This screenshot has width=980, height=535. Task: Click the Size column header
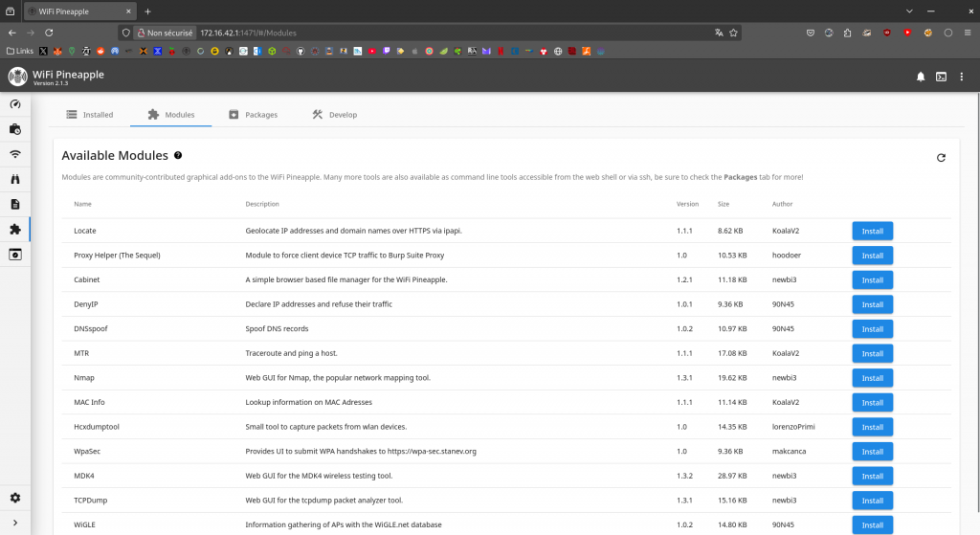click(724, 205)
